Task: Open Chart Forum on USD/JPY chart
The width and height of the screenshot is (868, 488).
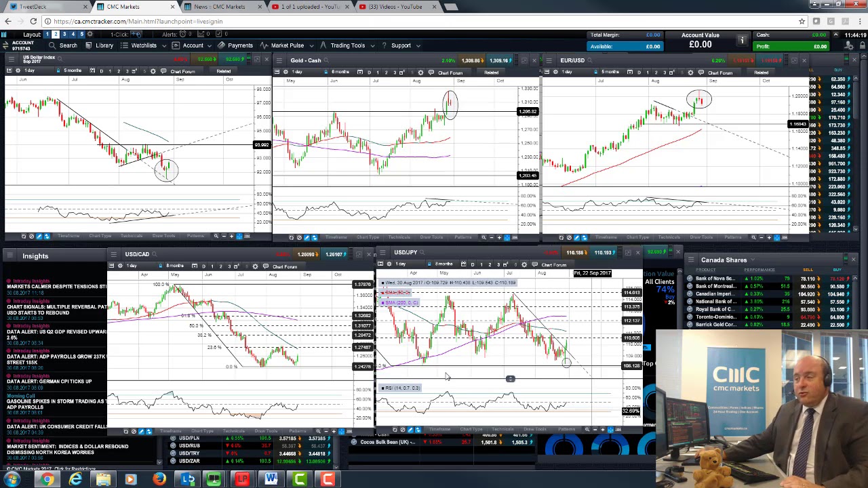Action: tap(554, 265)
